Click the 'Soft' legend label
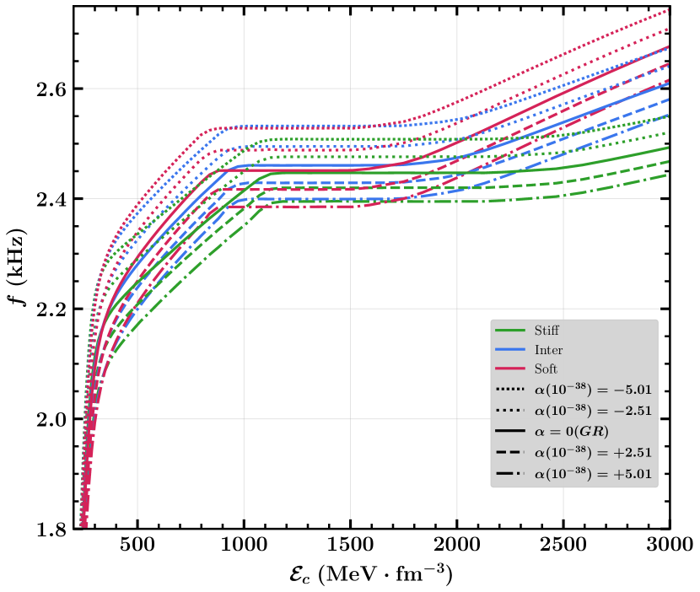This screenshot has width=700, height=592. coord(546,369)
